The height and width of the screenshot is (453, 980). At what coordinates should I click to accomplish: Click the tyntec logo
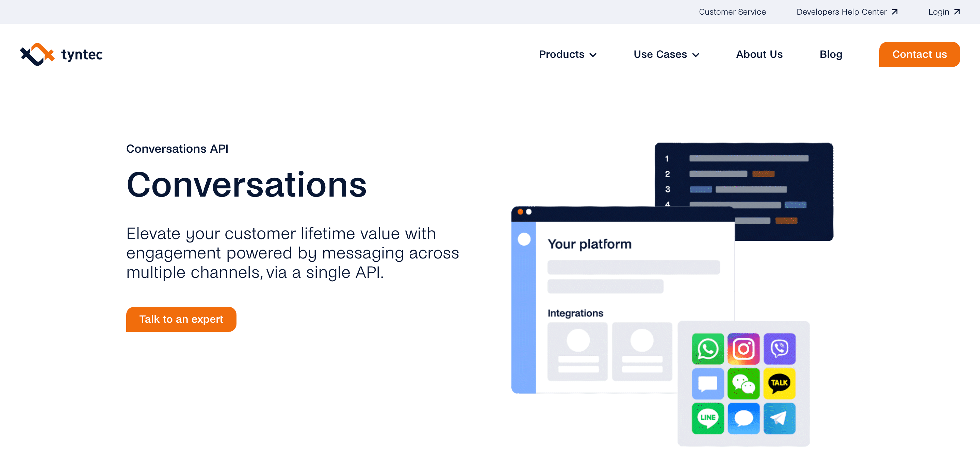coord(60,54)
